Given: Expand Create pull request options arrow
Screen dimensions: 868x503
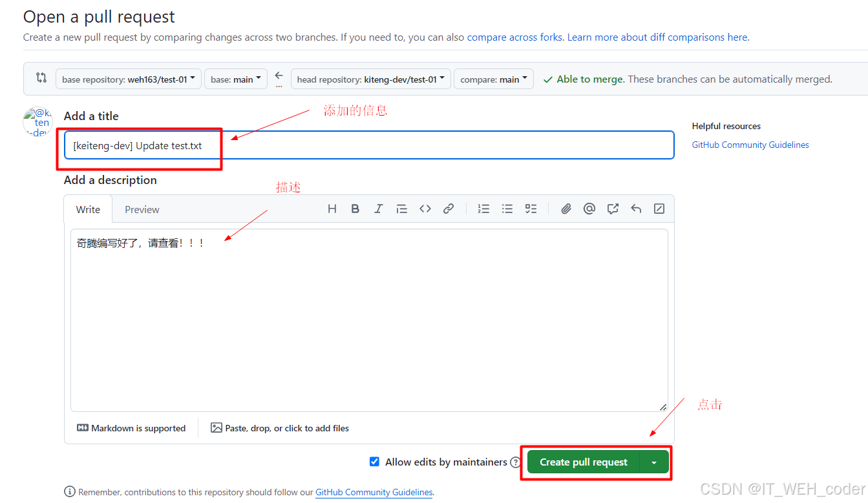Looking at the screenshot, I should [654, 462].
